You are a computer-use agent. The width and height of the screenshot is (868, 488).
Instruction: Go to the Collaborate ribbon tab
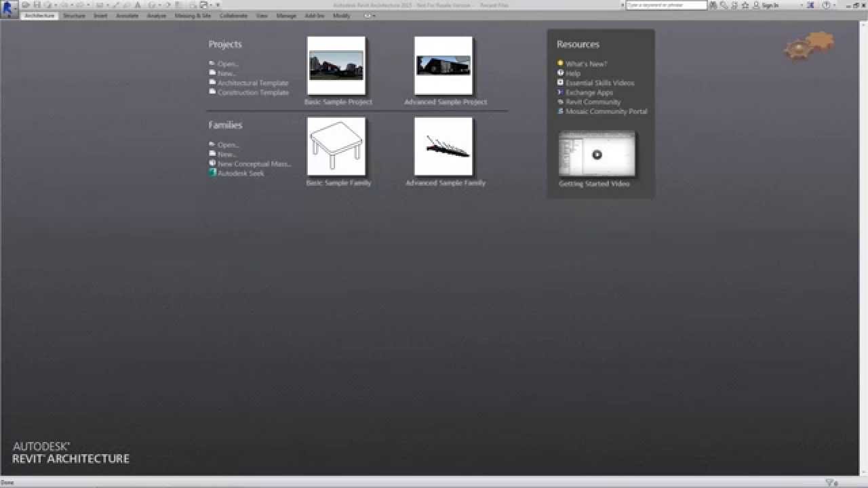coord(233,15)
